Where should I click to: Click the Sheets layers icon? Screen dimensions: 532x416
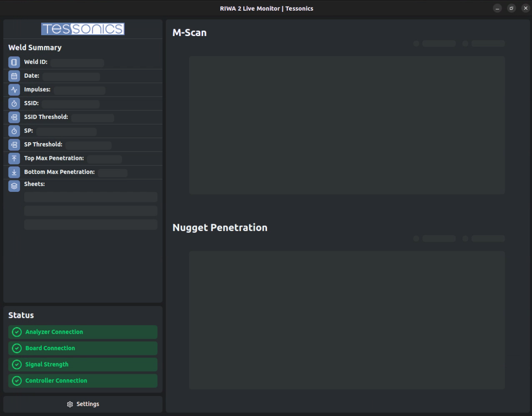14,186
